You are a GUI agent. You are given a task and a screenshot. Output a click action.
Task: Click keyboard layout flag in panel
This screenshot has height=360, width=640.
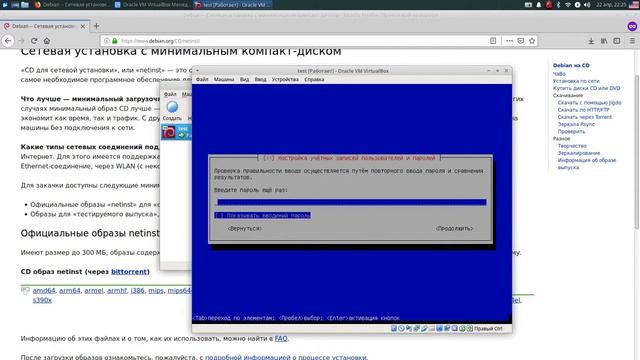635,5
